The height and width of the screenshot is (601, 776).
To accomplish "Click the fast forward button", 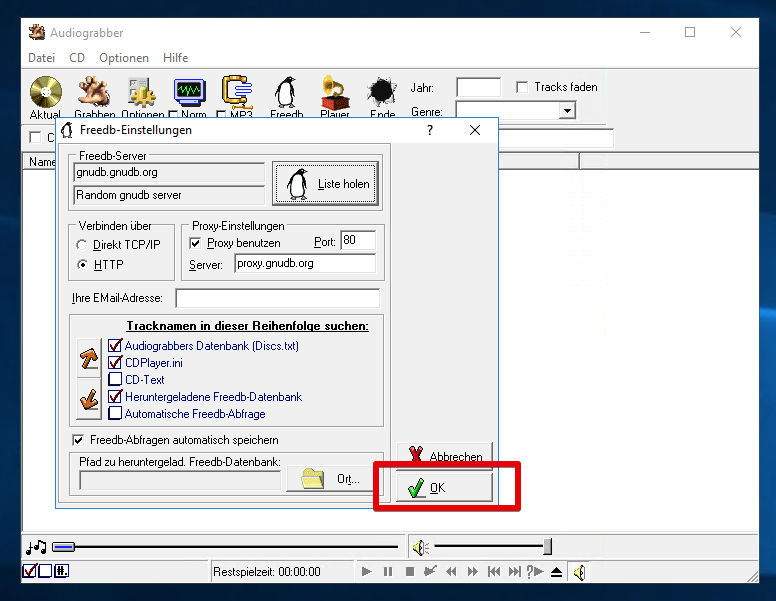I will pyautogui.click(x=473, y=572).
